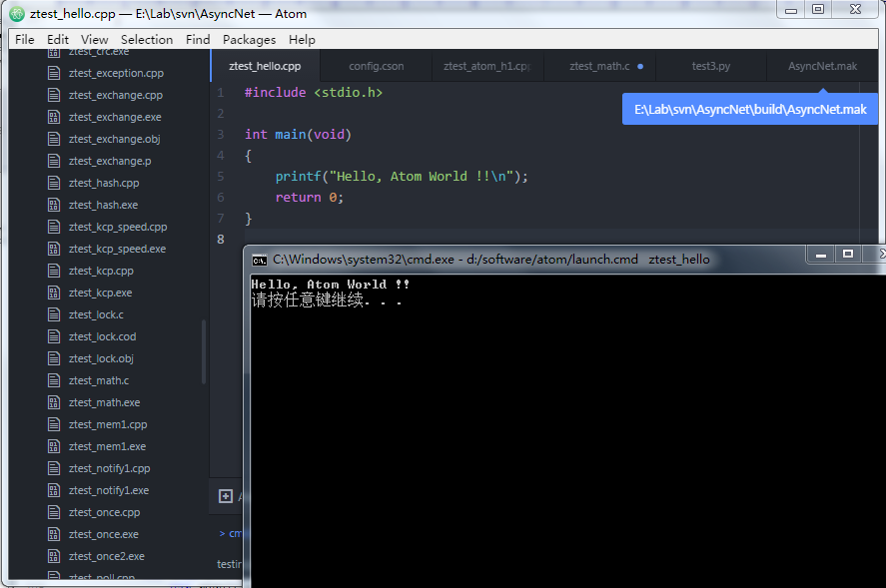Click the modified dot on ztest_math.c tab
Screen dimensions: 886x588
tap(640, 66)
